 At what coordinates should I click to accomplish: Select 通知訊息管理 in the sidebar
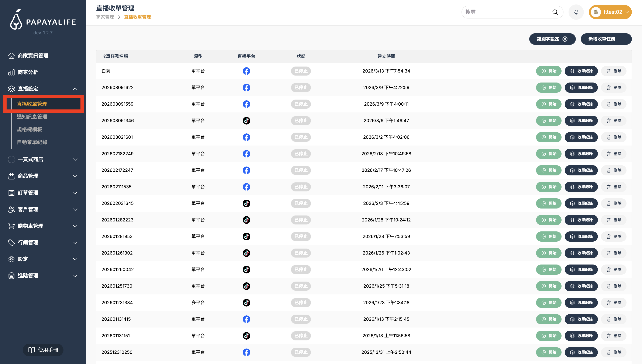[x=32, y=116]
